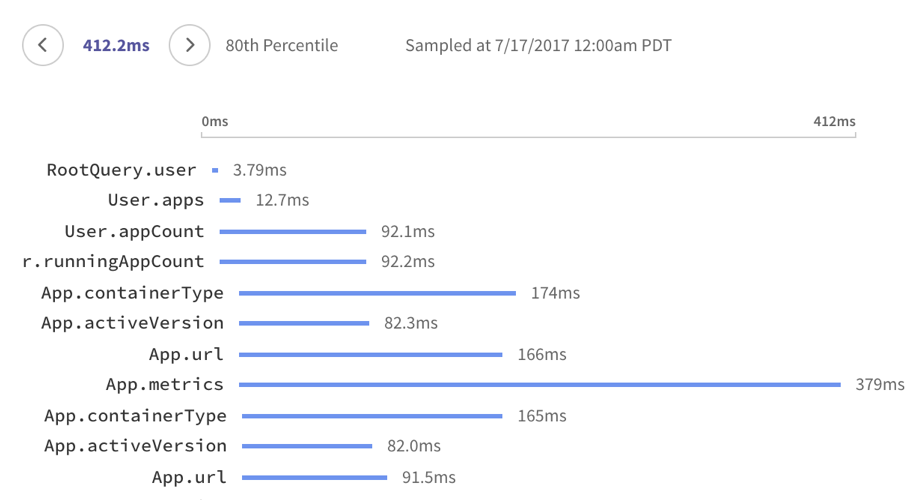This screenshot has height=500, width=920.
Task: Click the App.metrics 379ms bar
Action: pyautogui.click(x=540, y=385)
